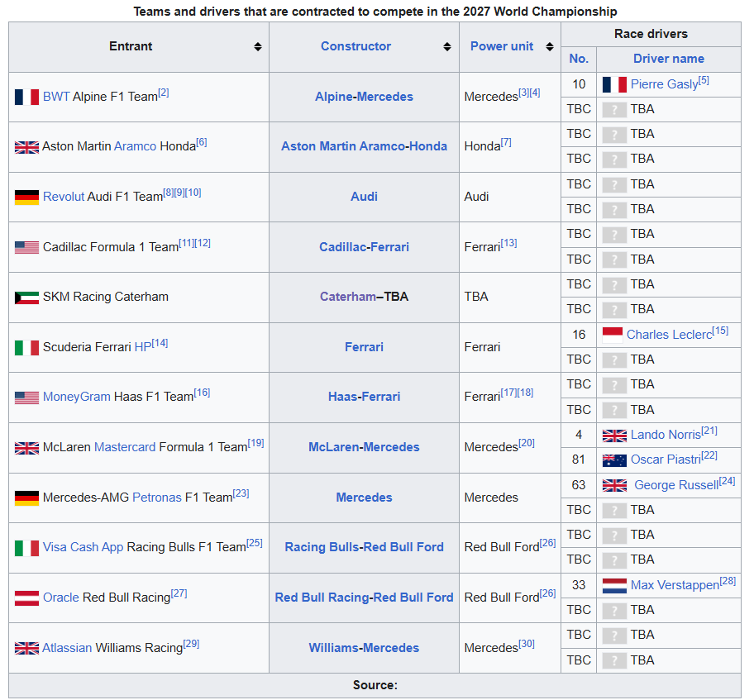Open the Power unit header link
This screenshot has width=754, height=700.
pyautogui.click(x=502, y=46)
